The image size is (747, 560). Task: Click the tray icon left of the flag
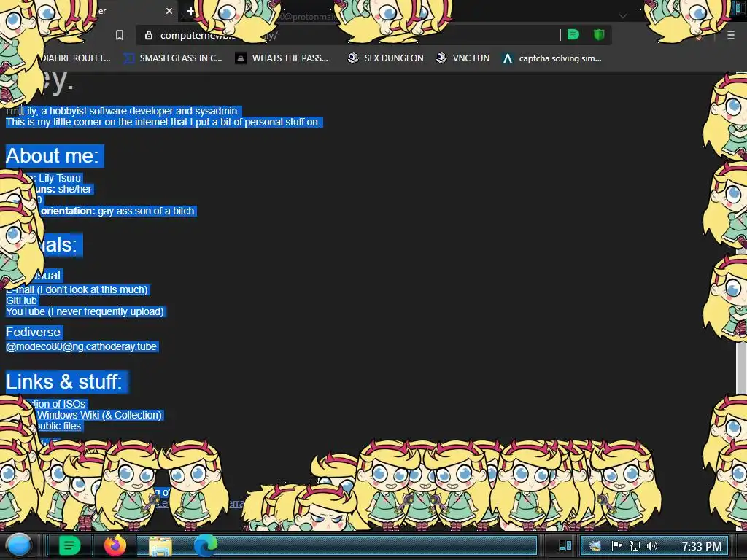tap(595, 545)
